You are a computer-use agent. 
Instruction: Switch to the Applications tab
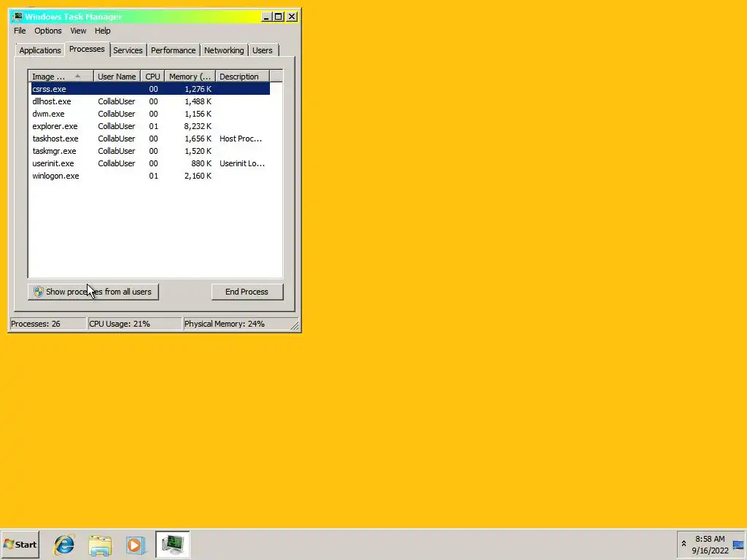click(40, 50)
